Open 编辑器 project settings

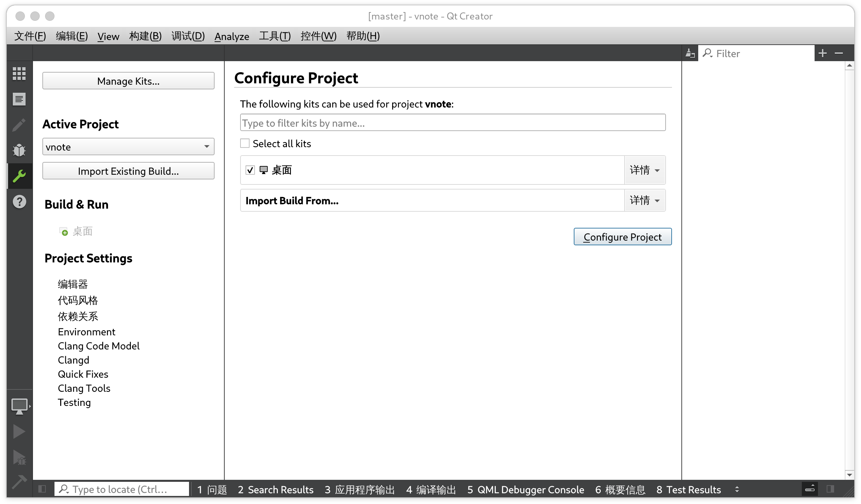coord(73,284)
